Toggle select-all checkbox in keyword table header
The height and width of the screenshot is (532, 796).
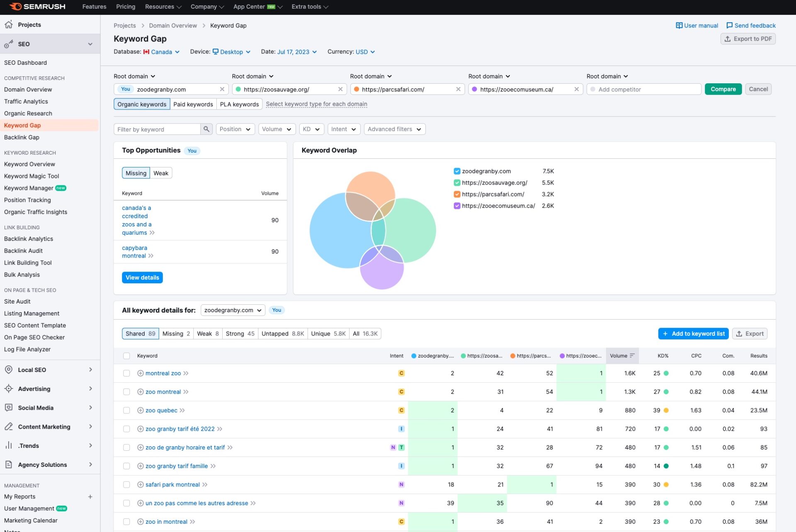[126, 356]
